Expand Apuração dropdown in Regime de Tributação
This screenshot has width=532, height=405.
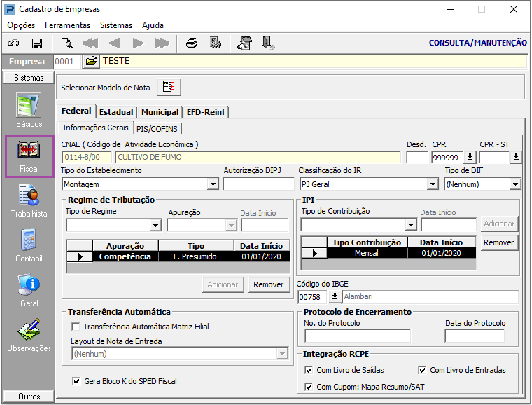(231, 225)
